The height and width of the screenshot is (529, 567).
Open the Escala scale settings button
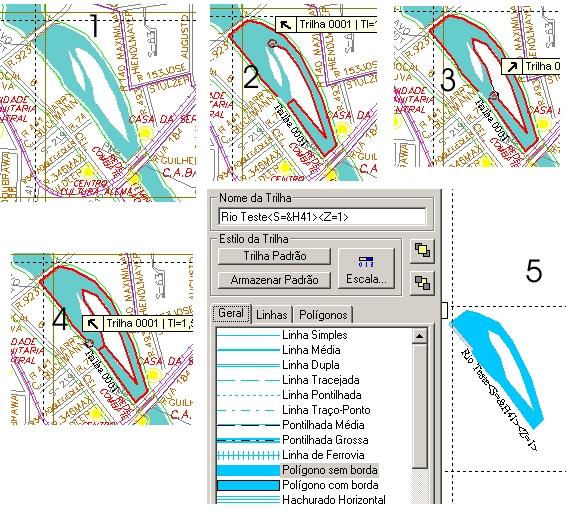pos(366,268)
